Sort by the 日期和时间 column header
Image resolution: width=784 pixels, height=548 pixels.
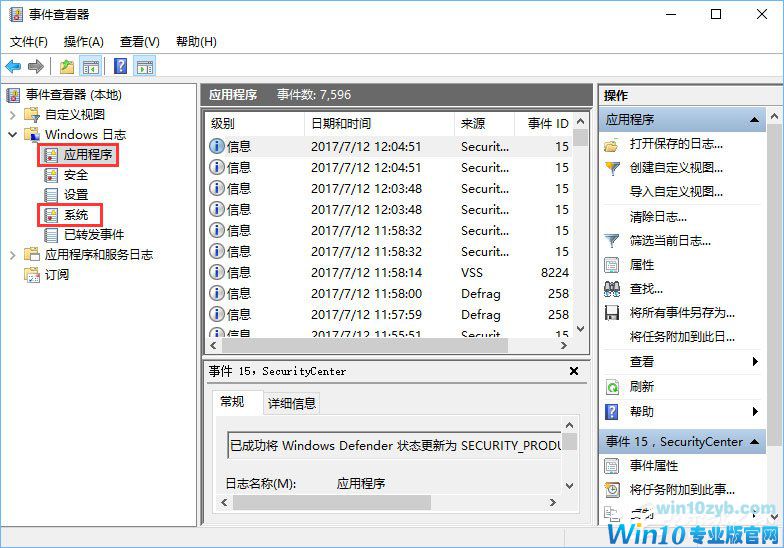380,124
